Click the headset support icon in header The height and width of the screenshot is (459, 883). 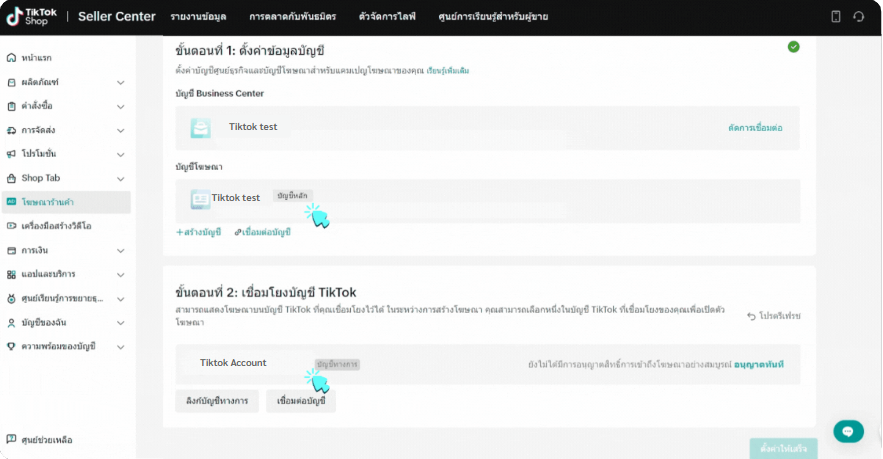click(x=859, y=17)
